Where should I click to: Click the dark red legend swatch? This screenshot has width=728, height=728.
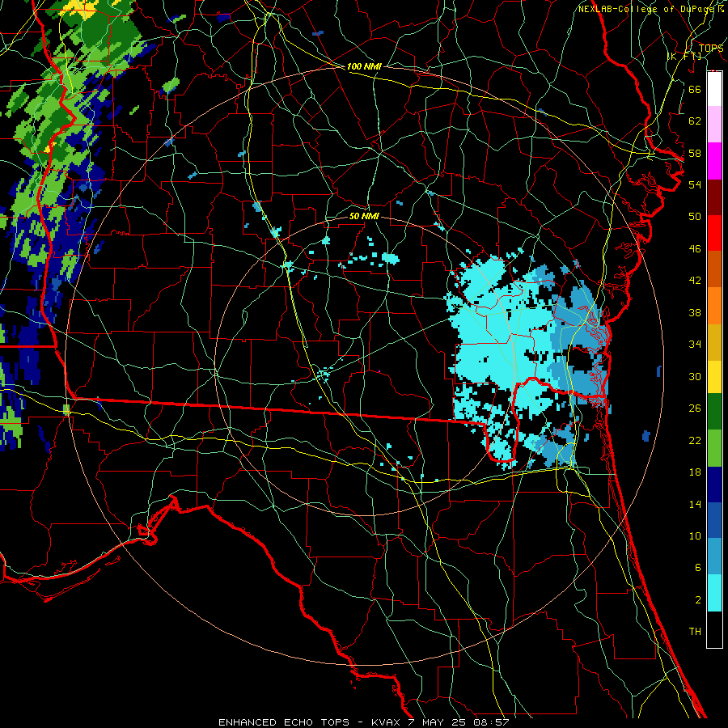(x=714, y=197)
